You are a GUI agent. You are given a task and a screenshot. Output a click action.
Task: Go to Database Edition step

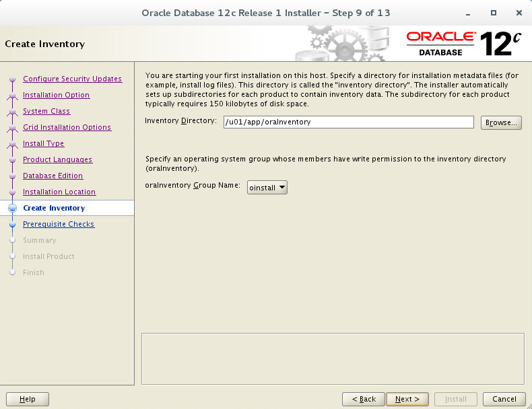[53, 176]
